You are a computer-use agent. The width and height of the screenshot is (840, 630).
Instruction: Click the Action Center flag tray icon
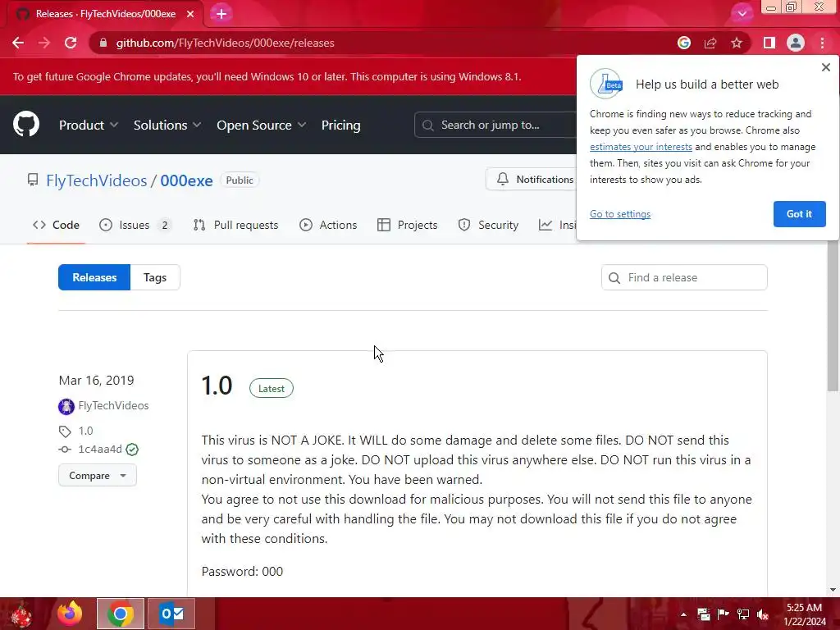click(x=724, y=614)
